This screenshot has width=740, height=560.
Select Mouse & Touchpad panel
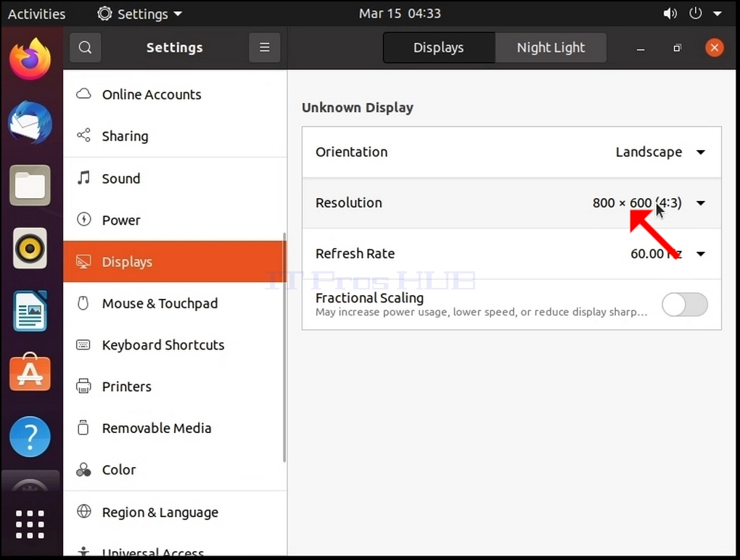pos(175,303)
